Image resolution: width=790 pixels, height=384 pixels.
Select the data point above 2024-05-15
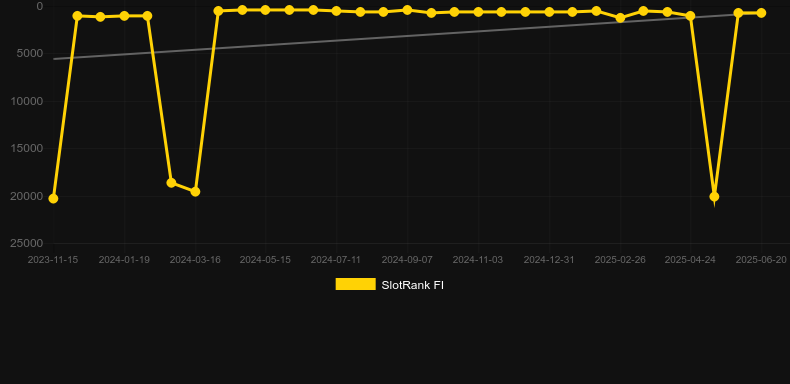click(x=265, y=10)
